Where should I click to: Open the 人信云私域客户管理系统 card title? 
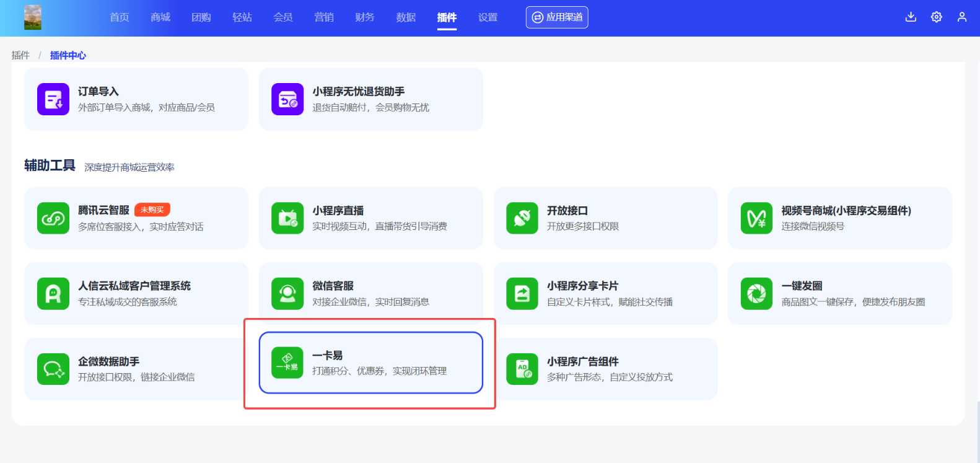(x=134, y=286)
